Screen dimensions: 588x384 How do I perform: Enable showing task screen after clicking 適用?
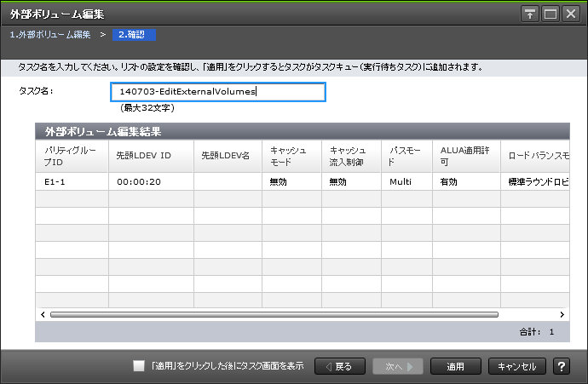click(x=139, y=365)
